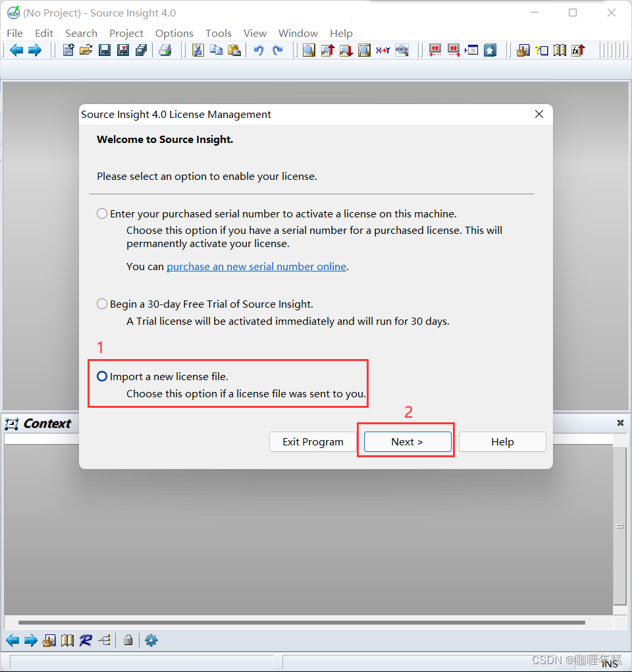Click the Print toolbar icon
632x672 pixels.
tap(165, 50)
